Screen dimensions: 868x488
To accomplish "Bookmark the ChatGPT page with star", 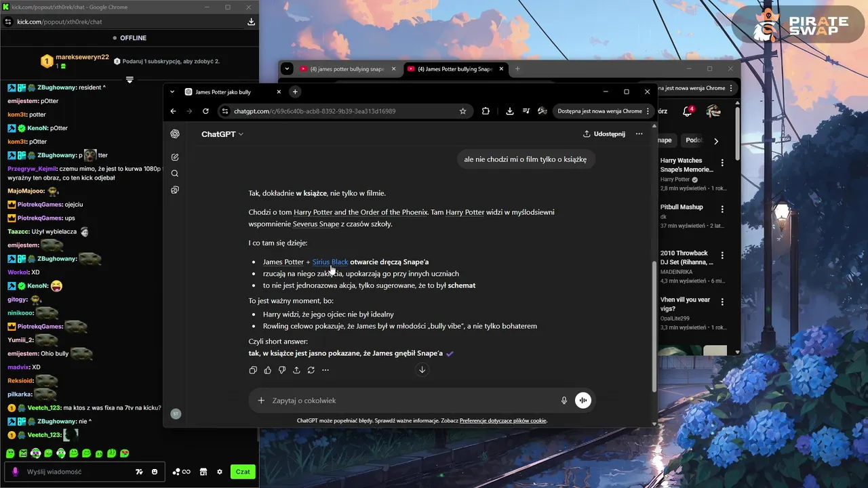I will click(x=462, y=111).
